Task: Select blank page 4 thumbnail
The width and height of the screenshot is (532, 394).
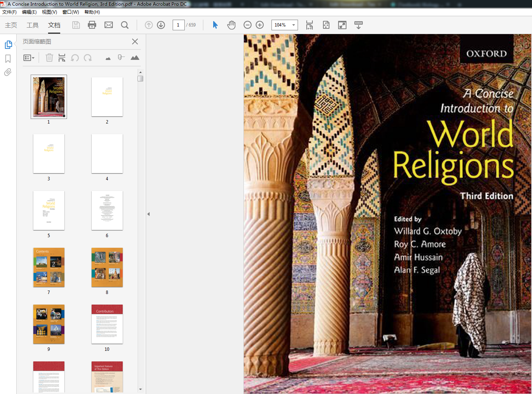Action: pos(107,153)
